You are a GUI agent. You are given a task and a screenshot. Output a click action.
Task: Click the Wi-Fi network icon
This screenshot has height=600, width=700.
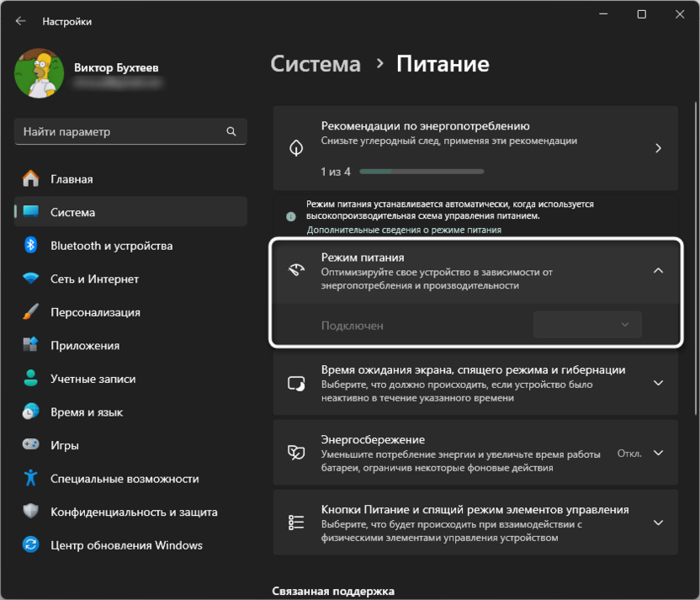(31, 279)
